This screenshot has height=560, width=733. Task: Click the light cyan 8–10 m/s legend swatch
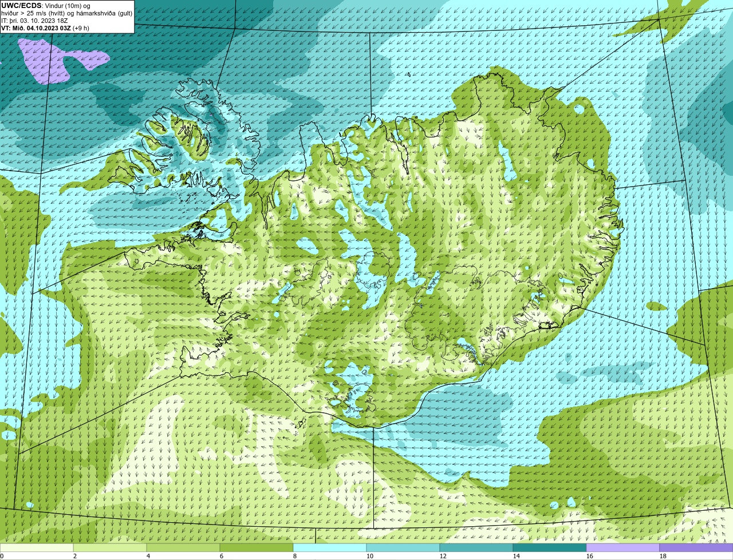pos(330,548)
